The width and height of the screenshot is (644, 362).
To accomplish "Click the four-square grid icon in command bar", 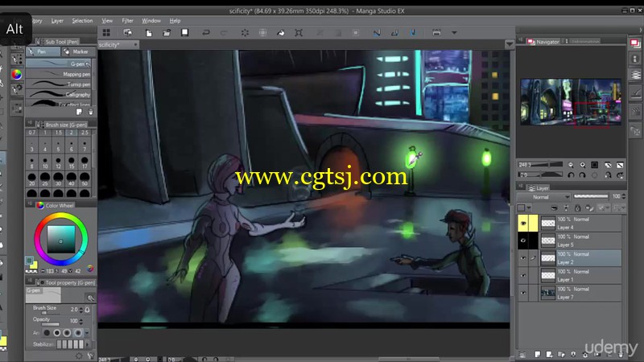I will pyautogui.click(x=106, y=32).
